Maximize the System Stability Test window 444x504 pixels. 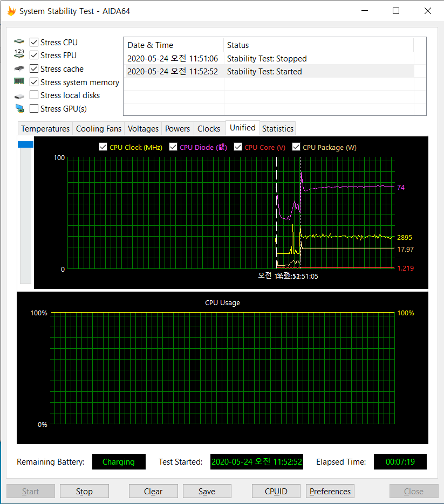click(396, 11)
